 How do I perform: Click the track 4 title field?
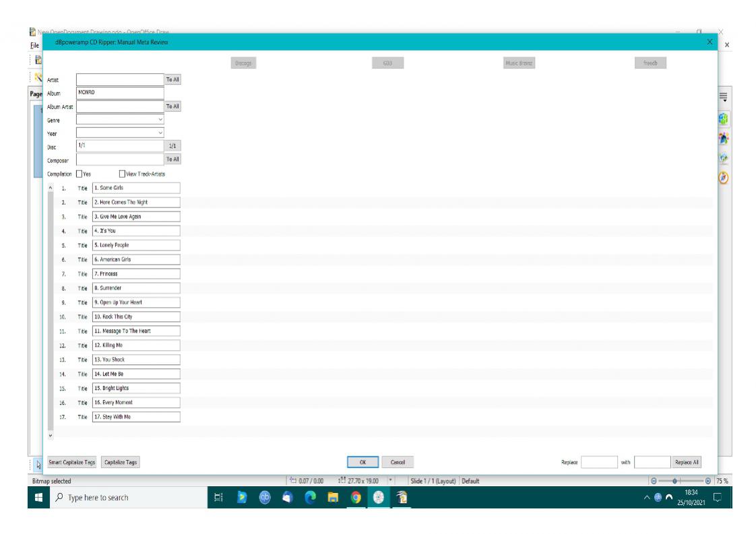136,231
